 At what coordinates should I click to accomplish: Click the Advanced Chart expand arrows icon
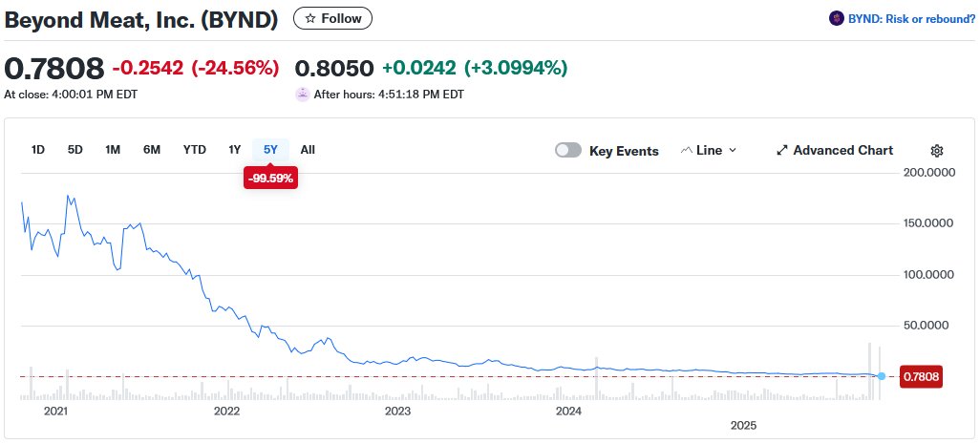click(782, 151)
